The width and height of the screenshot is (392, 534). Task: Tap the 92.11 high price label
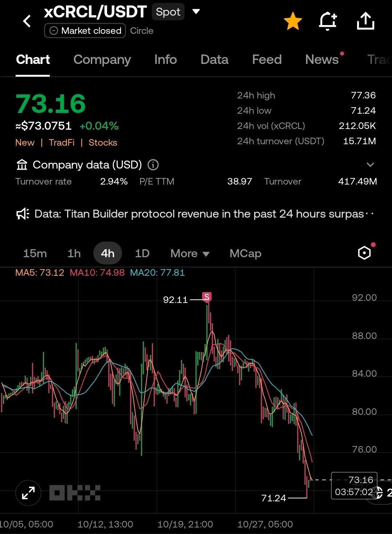coord(175,300)
